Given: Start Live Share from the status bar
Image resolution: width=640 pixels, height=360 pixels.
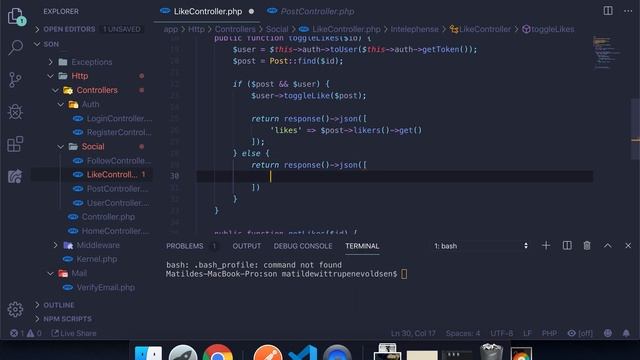Looking at the screenshot, I should pos(74,333).
